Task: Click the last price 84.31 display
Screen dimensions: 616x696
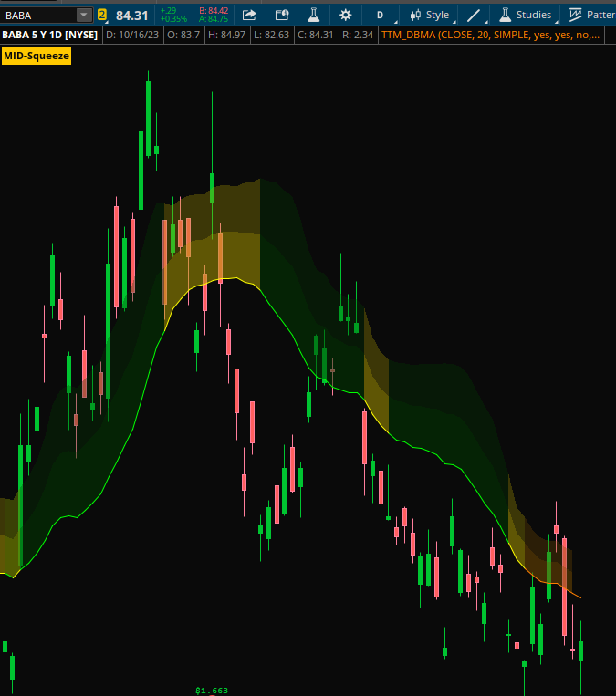Action: click(x=131, y=16)
